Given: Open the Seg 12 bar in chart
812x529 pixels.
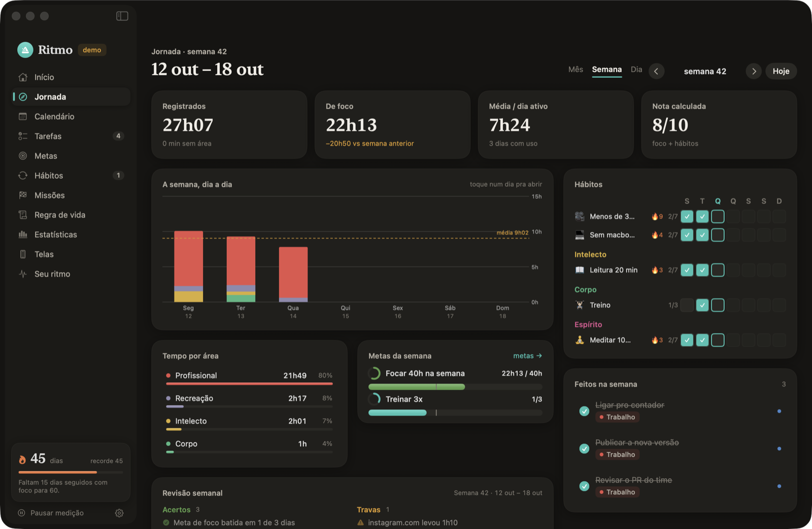Looking at the screenshot, I should tap(189, 267).
